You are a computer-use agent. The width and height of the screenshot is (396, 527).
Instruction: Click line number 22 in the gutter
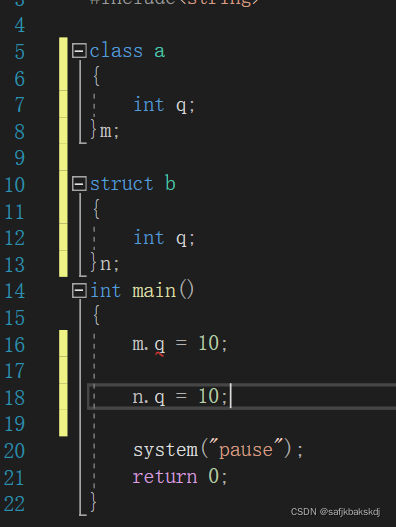click(x=14, y=504)
